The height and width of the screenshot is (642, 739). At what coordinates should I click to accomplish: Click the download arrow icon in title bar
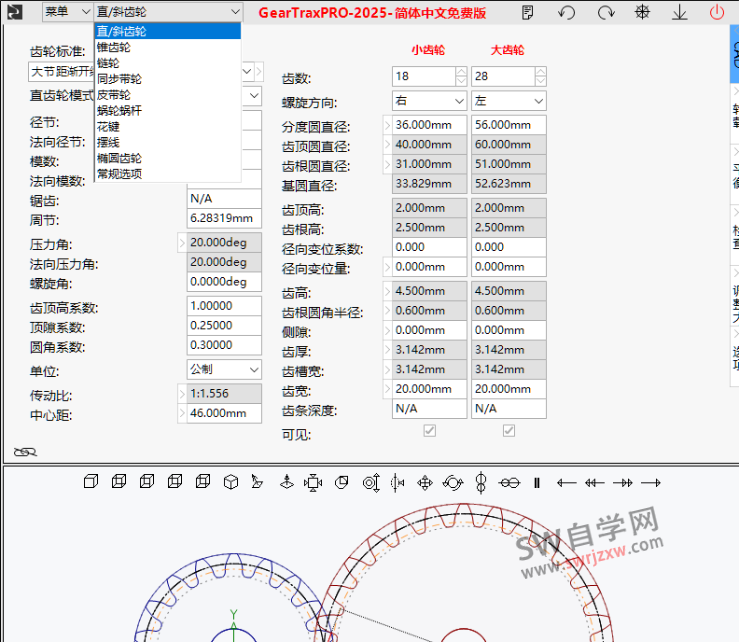tap(679, 12)
